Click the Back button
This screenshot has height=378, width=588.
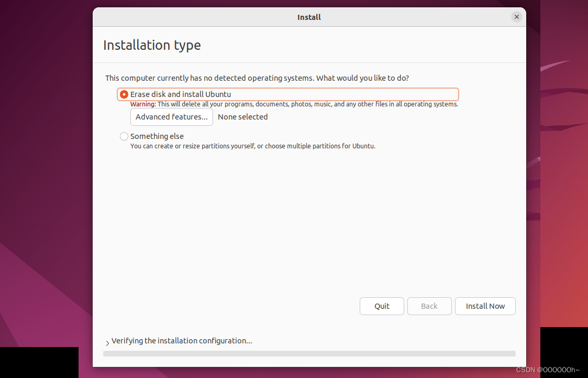tap(429, 306)
